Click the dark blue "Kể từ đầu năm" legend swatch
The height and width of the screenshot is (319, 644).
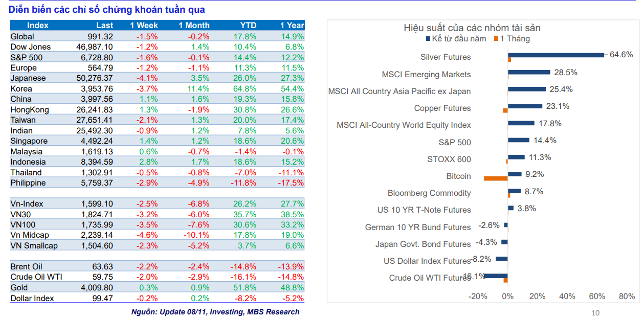pos(428,39)
